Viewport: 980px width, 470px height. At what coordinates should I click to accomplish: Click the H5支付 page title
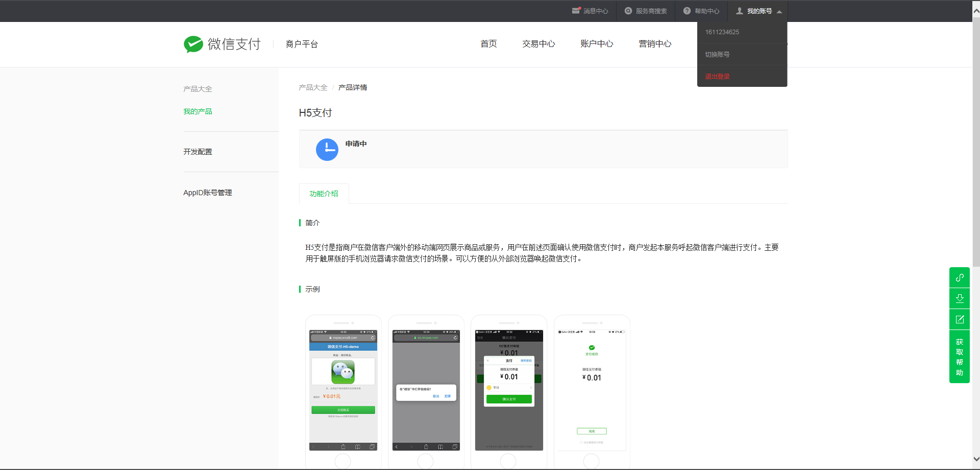[315, 112]
